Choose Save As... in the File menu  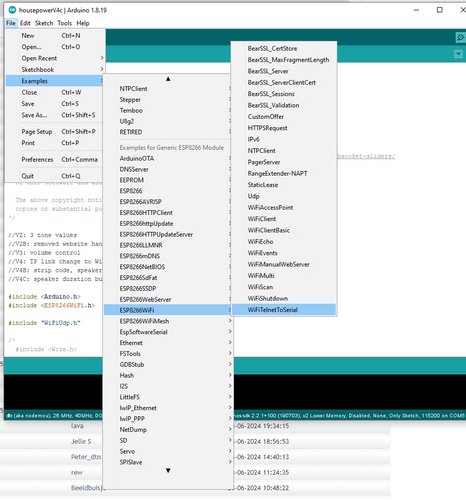[x=55, y=115]
